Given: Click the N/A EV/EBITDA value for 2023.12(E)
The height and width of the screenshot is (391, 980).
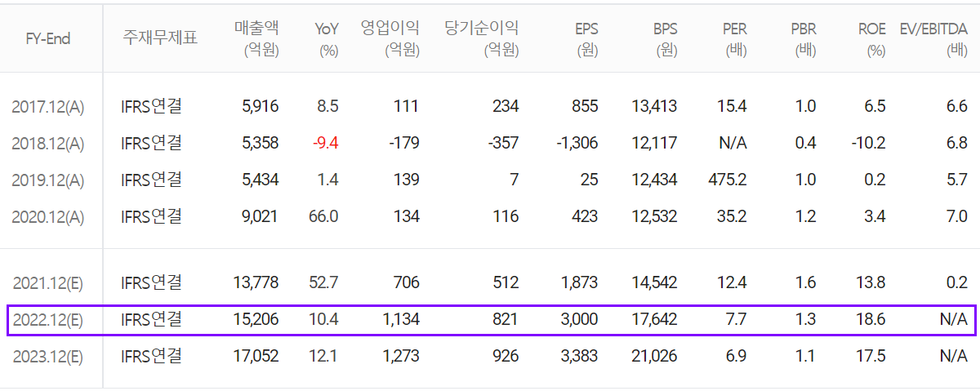Looking at the screenshot, I should 954,356.
